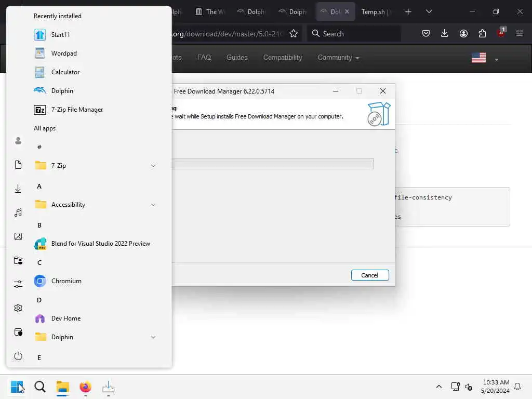Image resolution: width=532 pixels, height=399 pixels.
Task: Show hidden tray icons chevron
Action: 438,387
